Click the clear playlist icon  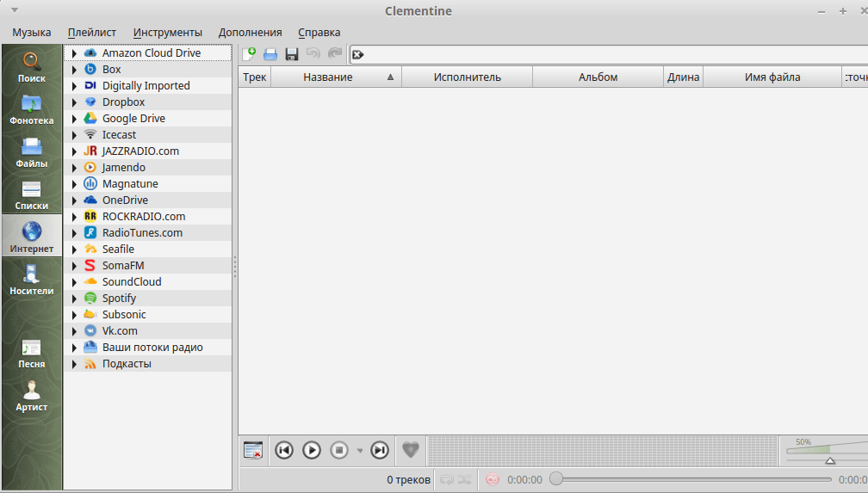(253, 450)
